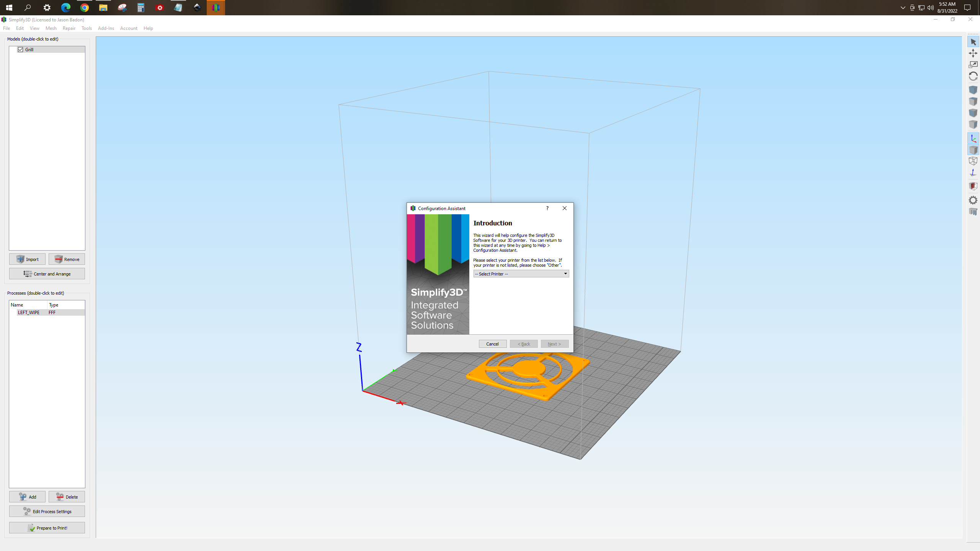This screenshot has height=551, width=980.
Task: Open Google Chrome from the taskbar
Action: point(85,8)
